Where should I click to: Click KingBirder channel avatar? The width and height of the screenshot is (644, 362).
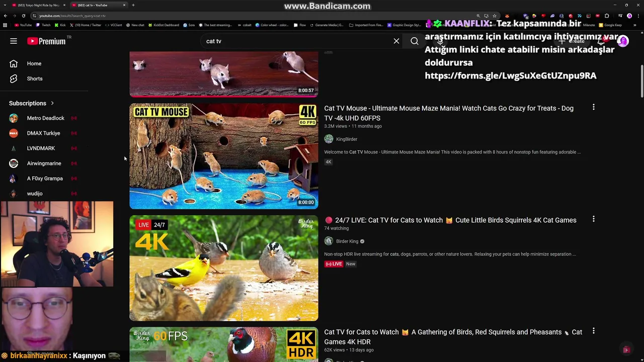[329, 139]
